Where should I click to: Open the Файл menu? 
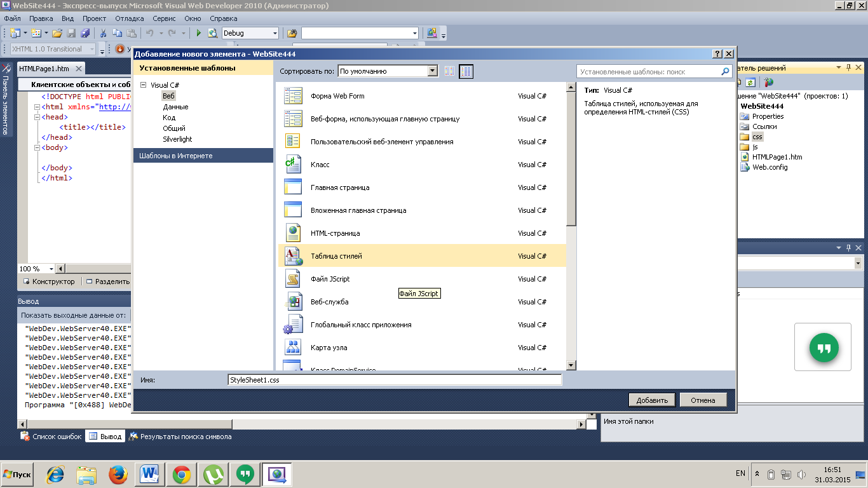(12, 18)
